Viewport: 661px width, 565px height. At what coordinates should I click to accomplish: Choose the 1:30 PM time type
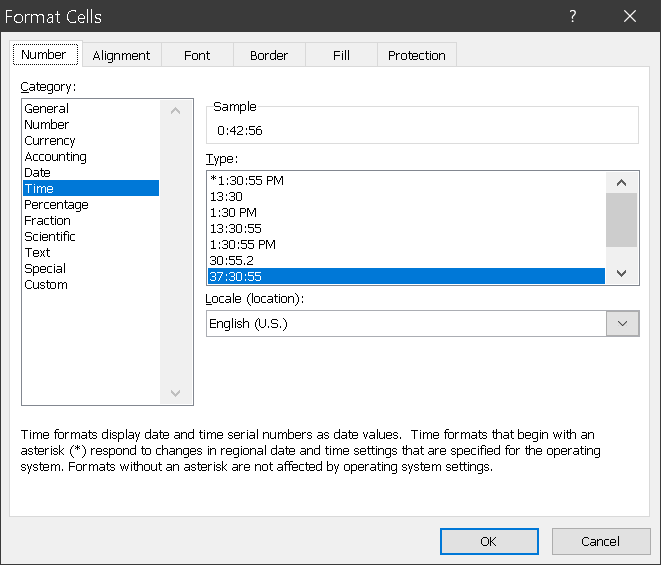coord(406,213)
